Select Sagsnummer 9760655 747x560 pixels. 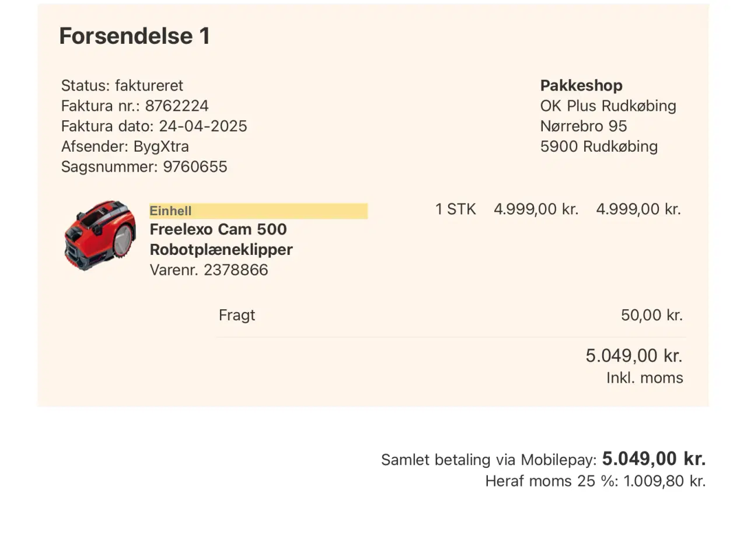pos(144,167)
